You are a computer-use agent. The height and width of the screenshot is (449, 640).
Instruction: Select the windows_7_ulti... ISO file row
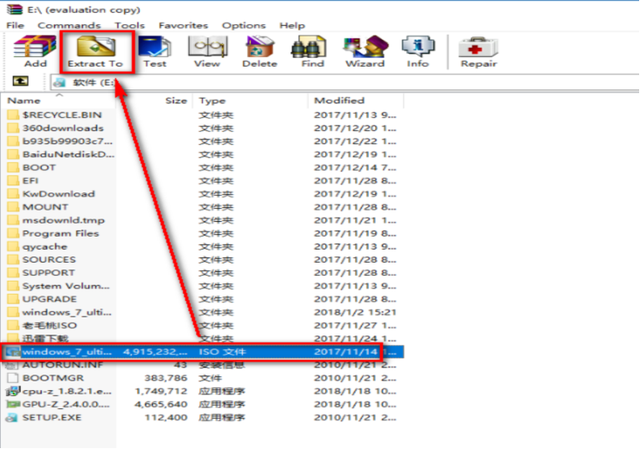pos(203,351)
